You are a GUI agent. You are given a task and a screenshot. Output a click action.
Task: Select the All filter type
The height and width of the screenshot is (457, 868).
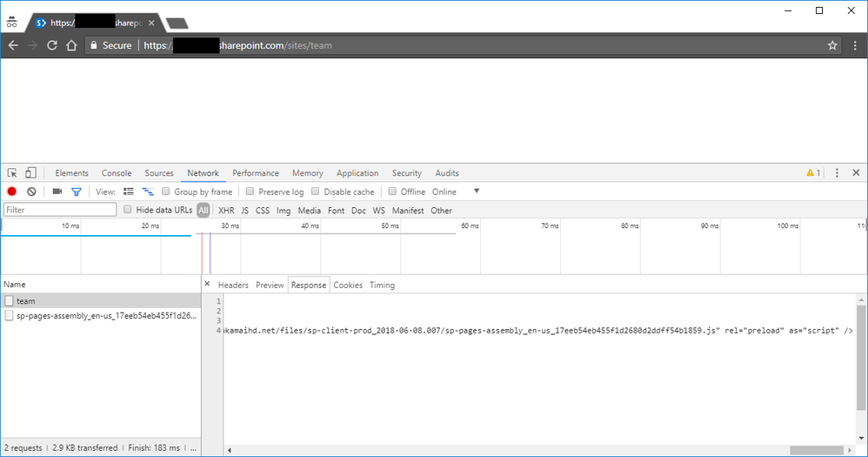coord(204,211)
